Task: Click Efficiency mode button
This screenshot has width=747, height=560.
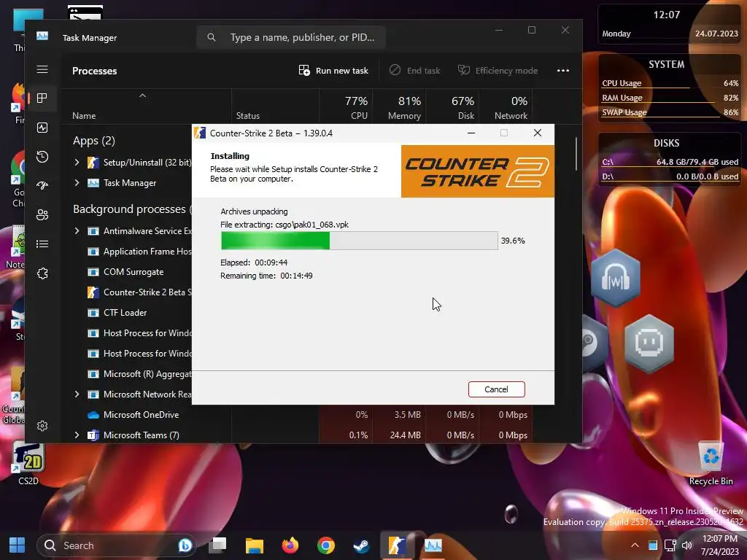Action: tap(498, 71)
